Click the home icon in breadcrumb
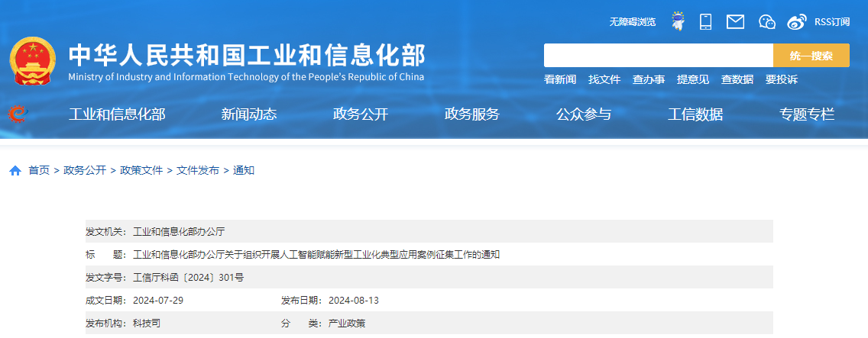 click(15, 171)
